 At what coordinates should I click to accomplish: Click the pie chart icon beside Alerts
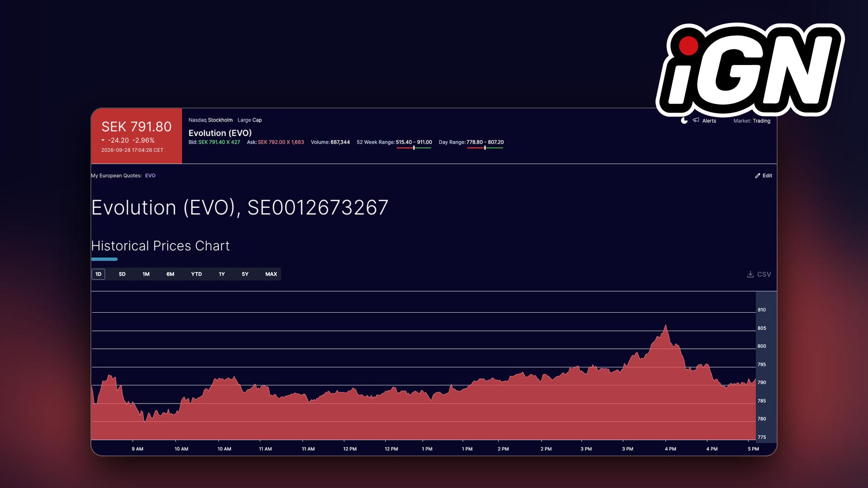(x=684, y=121)
